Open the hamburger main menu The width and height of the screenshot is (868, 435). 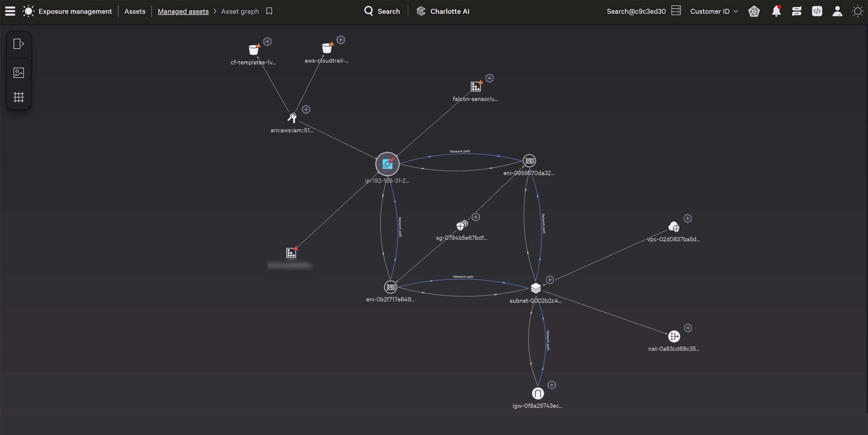(x=10, y=11)
